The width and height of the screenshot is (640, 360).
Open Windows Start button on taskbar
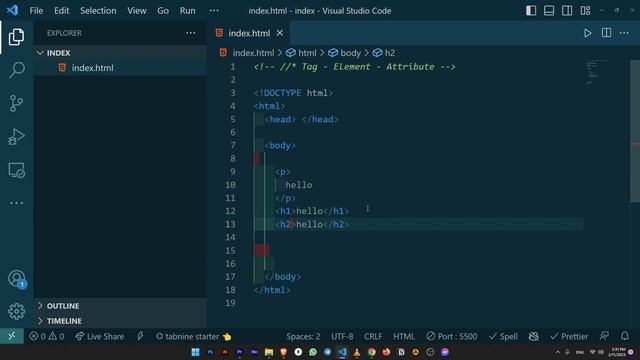(196, 352)
